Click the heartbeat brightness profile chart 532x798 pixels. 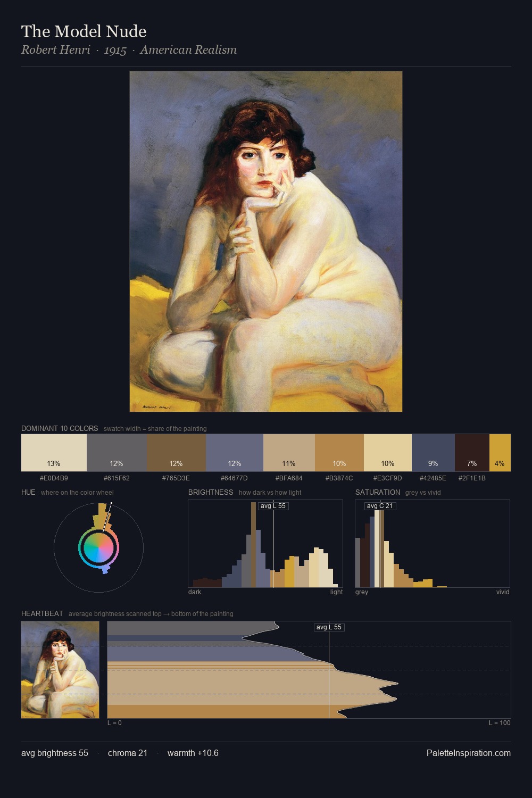pos(309,670)
